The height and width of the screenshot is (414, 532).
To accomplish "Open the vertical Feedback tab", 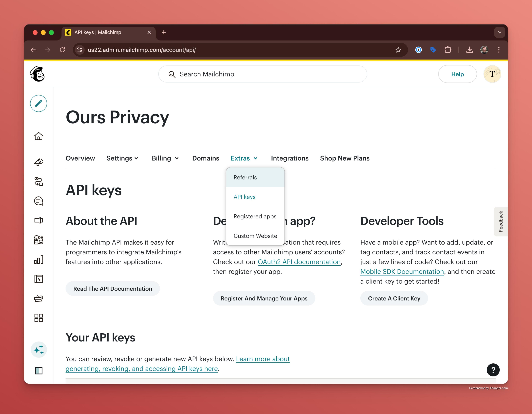I will (x=501, y=221).
